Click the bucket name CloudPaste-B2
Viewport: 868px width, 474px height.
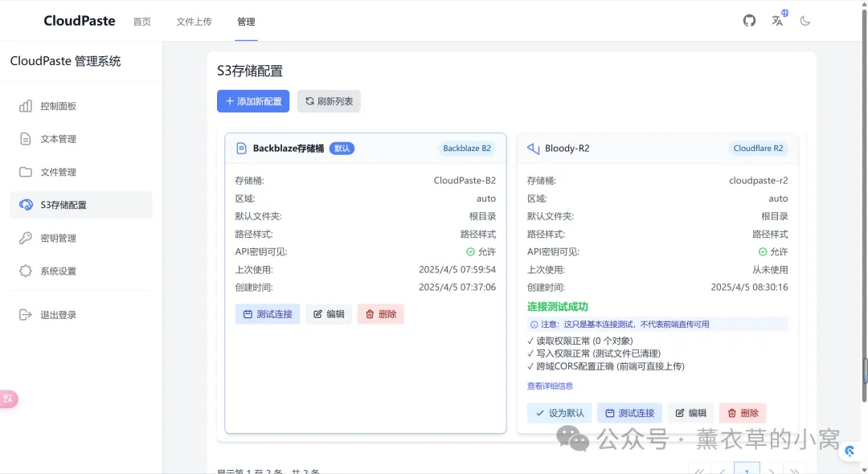coord(465,180)
